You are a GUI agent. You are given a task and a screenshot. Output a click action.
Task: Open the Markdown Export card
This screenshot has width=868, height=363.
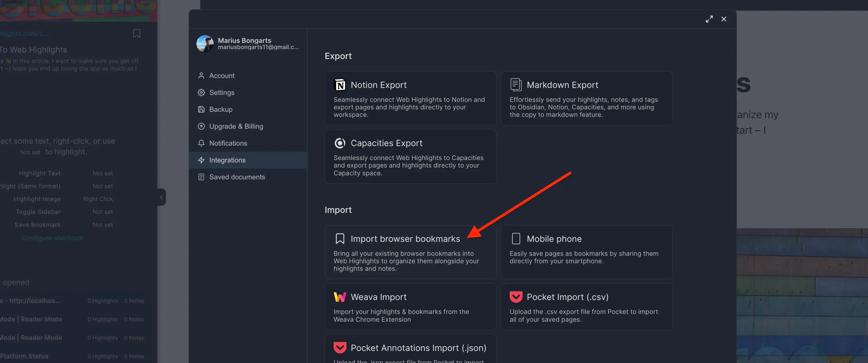click(586, 98)
